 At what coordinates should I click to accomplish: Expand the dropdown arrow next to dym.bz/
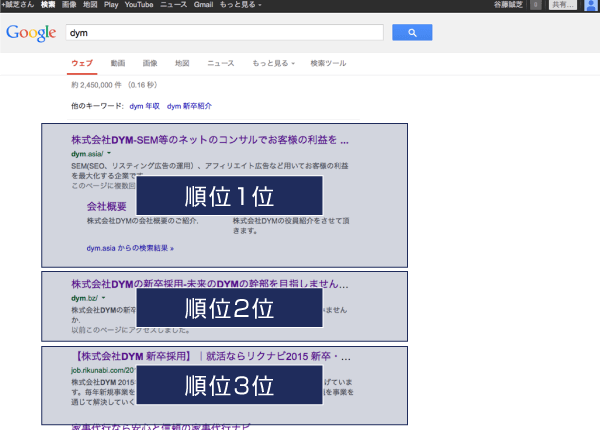[x=104, y=298]
